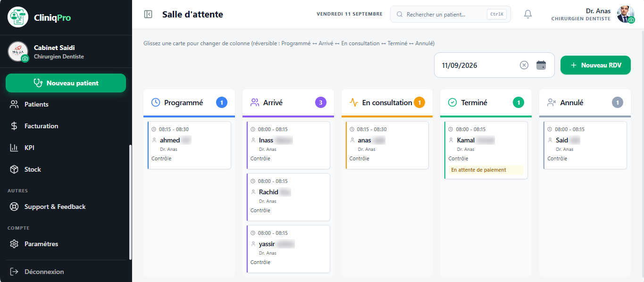644x282 pixels.
Task: Click the Cabinet Saidi name
Action: point(54,48)
